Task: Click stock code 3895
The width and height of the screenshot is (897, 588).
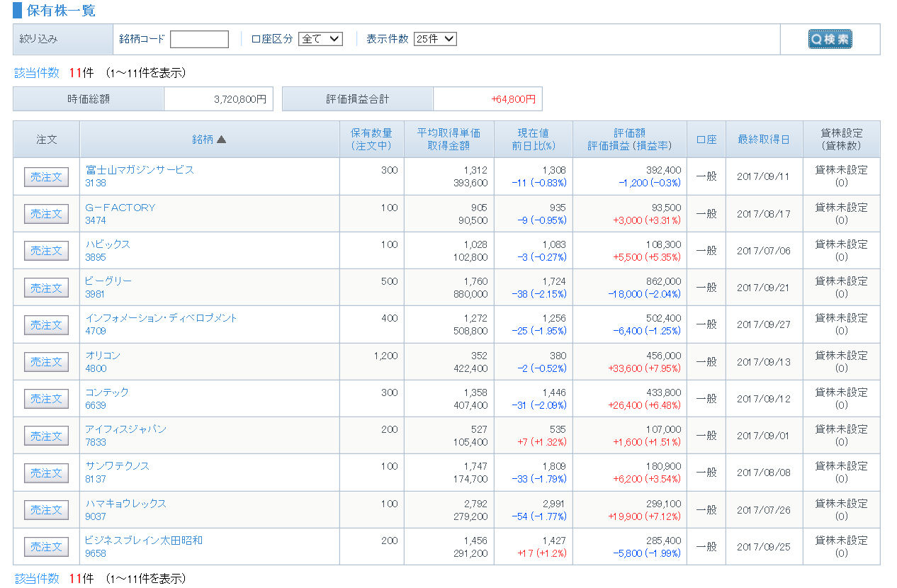Action: [x=96, y=257]
